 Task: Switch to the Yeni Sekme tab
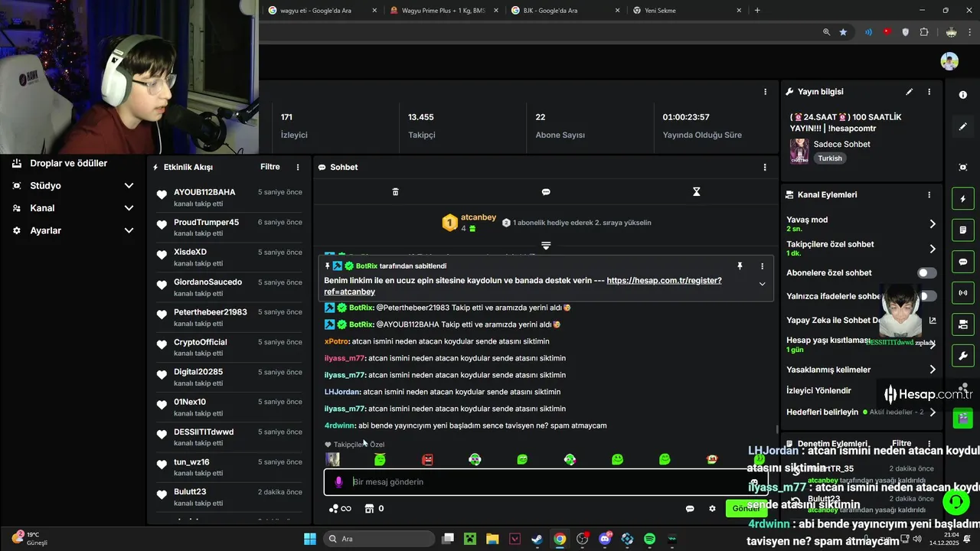(x=686, y=11)
